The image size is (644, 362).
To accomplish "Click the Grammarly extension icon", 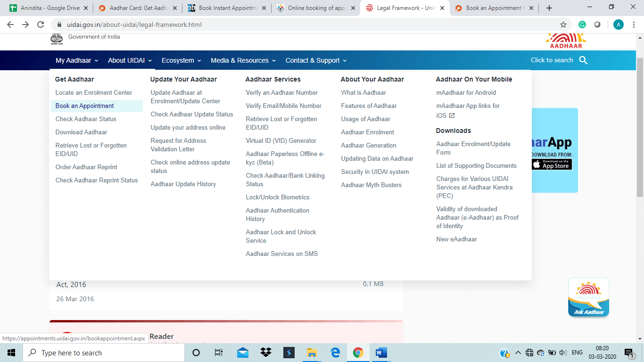I will pyautogui.click(x=582, y=25).
